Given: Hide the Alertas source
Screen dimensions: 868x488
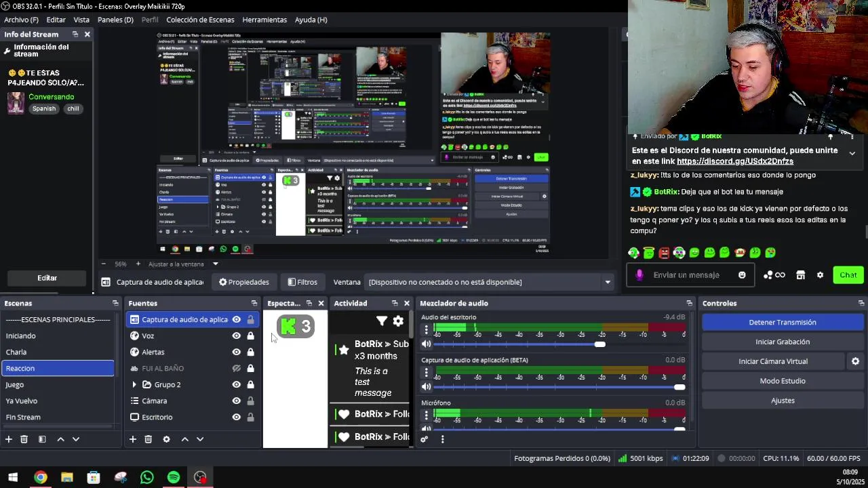Looking at the screenshot, I should (237, 352).
